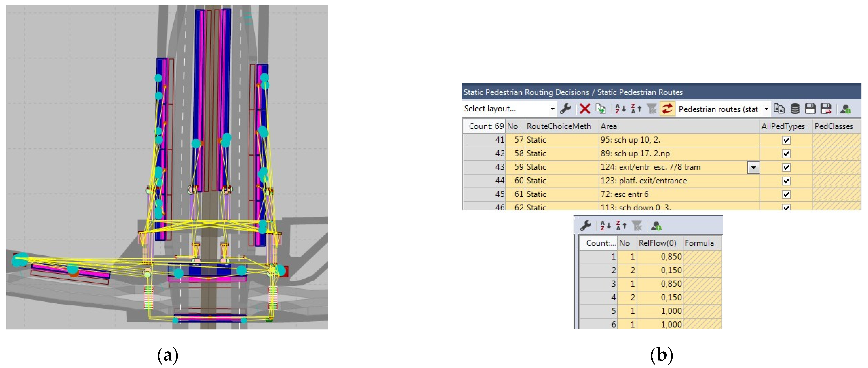The width and height of the screenshot is (868, 368).
Task: Click the duplicate entry icon
Action: [x=601, y=109]
